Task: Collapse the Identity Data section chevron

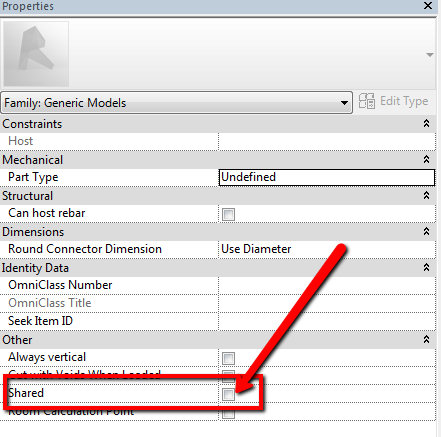Action: [x=426, y=268]
